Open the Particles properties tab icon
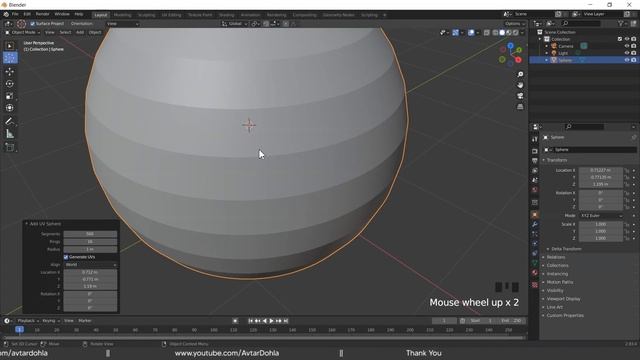Image resolution: width=640 pixels, height=360 pixels. click(535, 234)
